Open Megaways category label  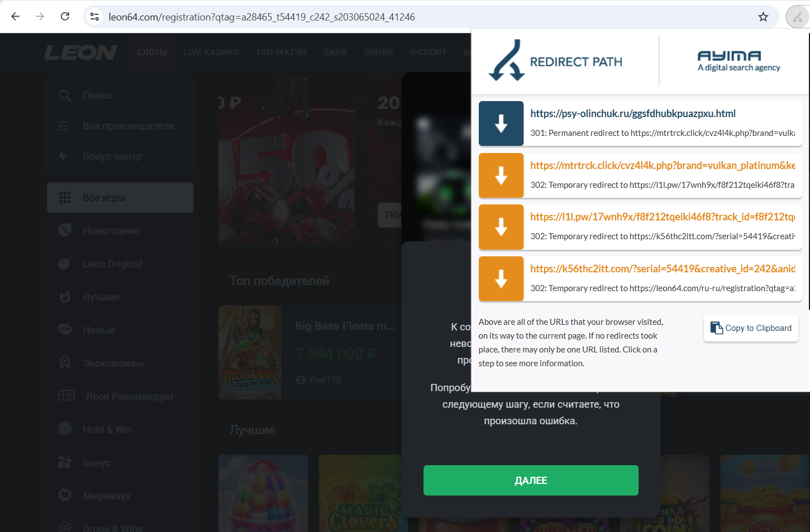click(107, 496)
